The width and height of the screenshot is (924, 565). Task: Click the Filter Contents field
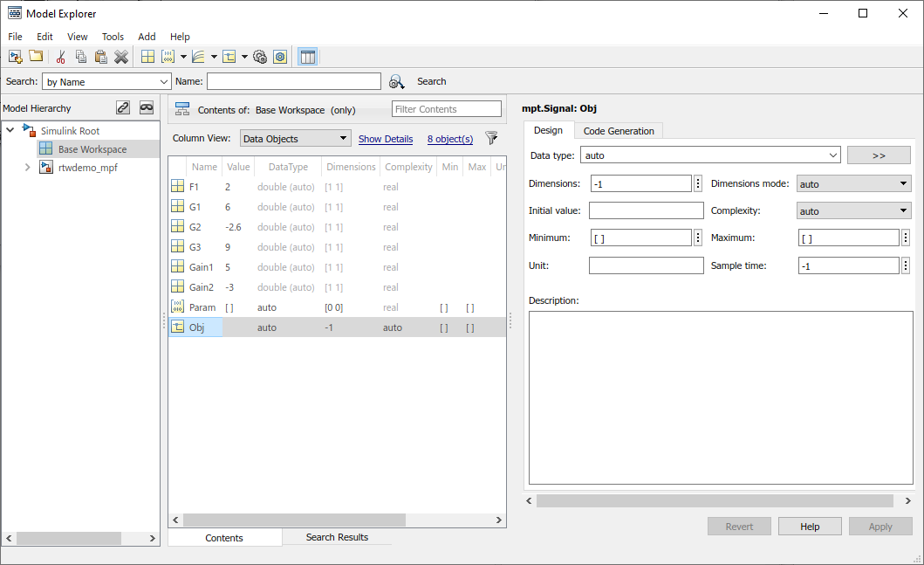point(447,109)
